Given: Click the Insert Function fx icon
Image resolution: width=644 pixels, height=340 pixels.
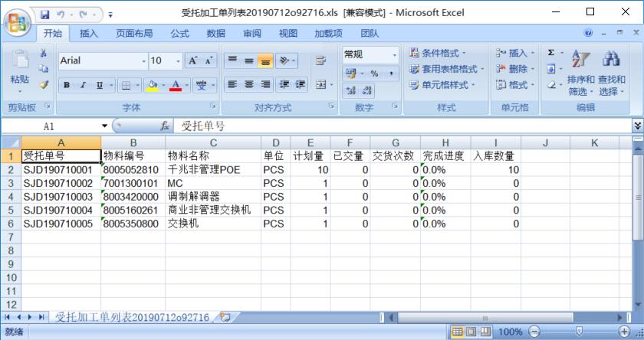Looking at the screenshot, I should point(165,126).
